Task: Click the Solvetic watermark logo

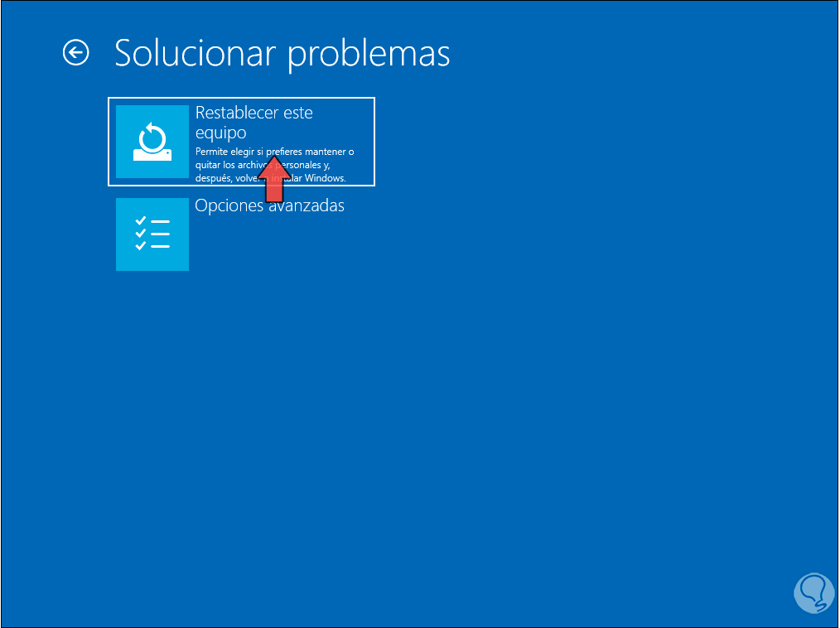Action: tap(813, 592)
